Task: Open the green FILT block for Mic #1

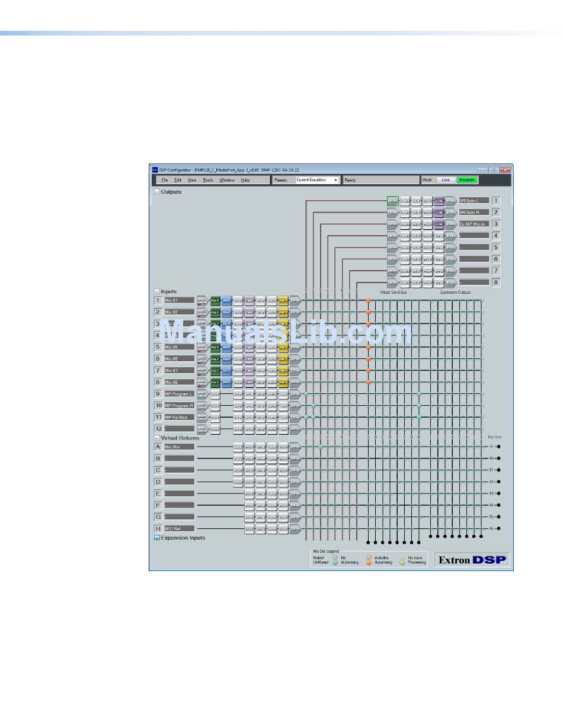Action: coord(215,300)
